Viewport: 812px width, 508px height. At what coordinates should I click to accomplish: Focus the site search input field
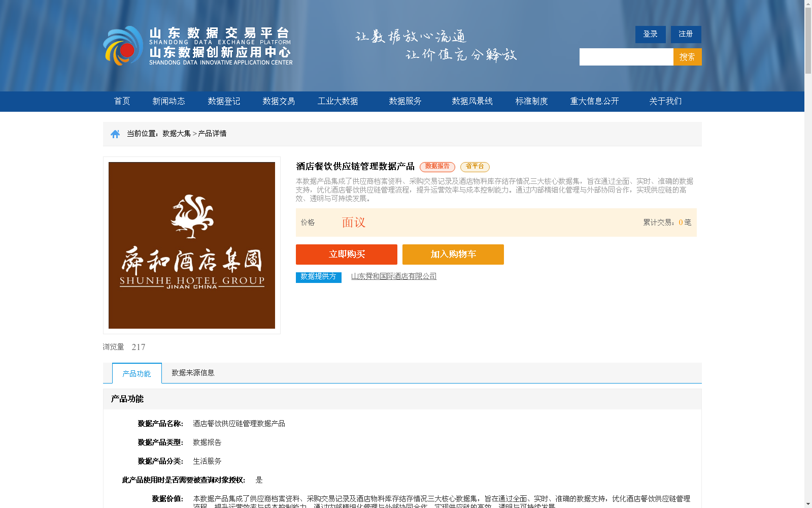[626, 57]
